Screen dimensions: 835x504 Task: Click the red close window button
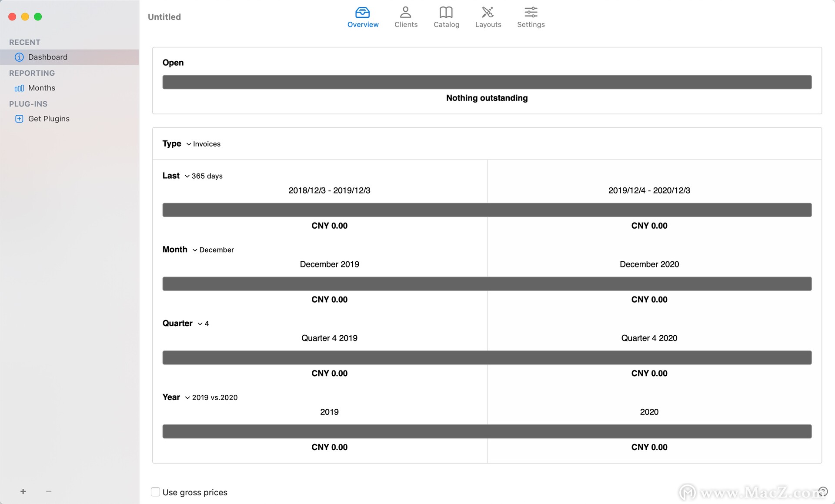pyautogui.click(x=12, y=17)
